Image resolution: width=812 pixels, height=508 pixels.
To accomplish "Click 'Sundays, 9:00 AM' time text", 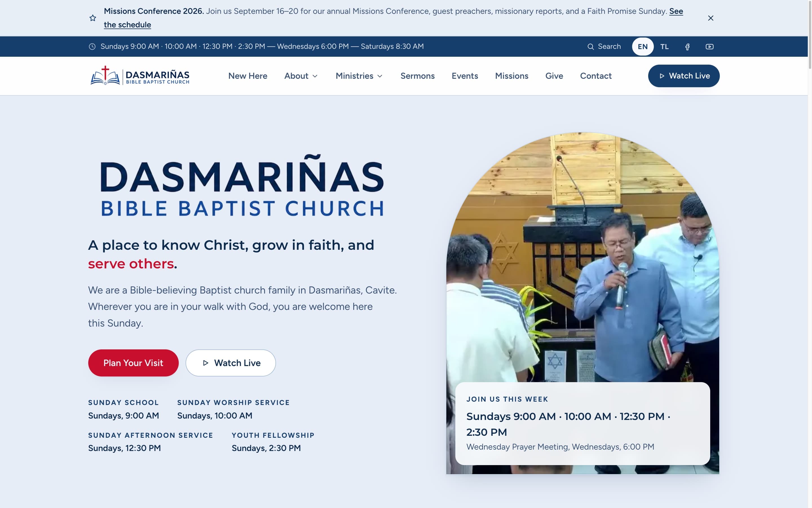I will 123,416.
